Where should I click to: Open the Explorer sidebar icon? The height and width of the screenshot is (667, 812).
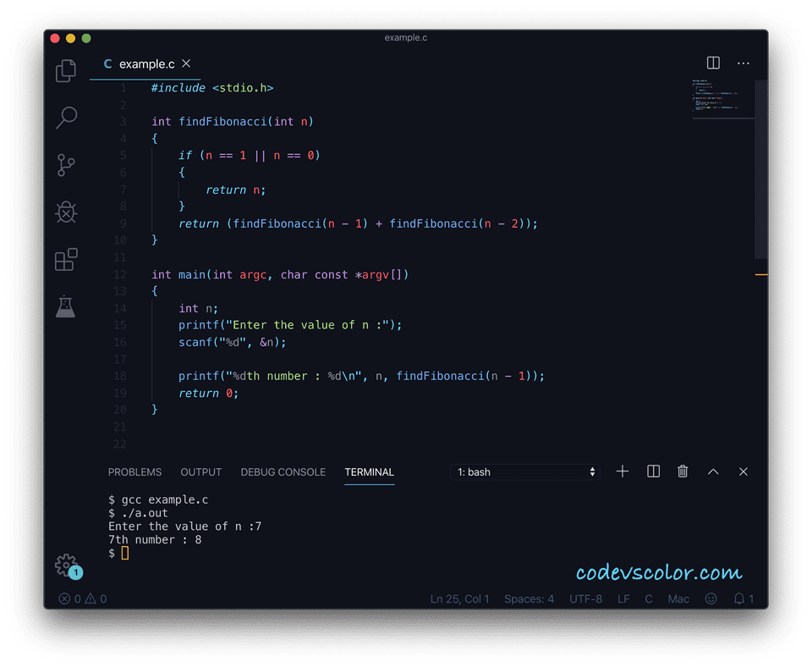coord(65,71)
